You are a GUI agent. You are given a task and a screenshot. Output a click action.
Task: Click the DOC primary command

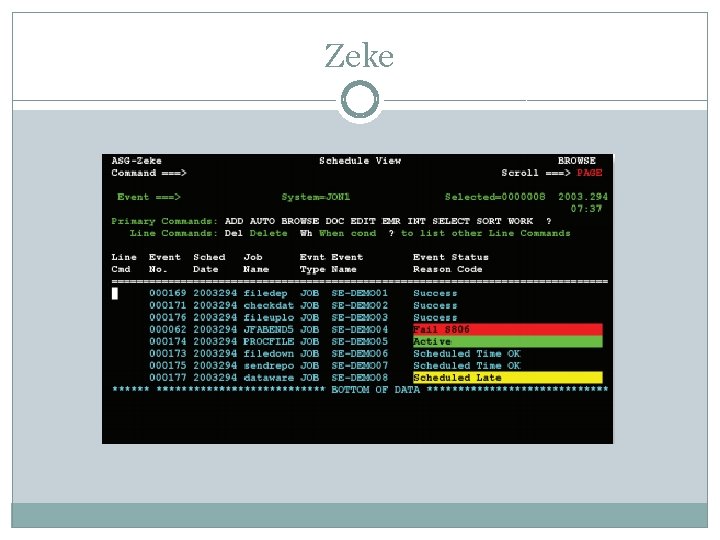click(335, 221)
